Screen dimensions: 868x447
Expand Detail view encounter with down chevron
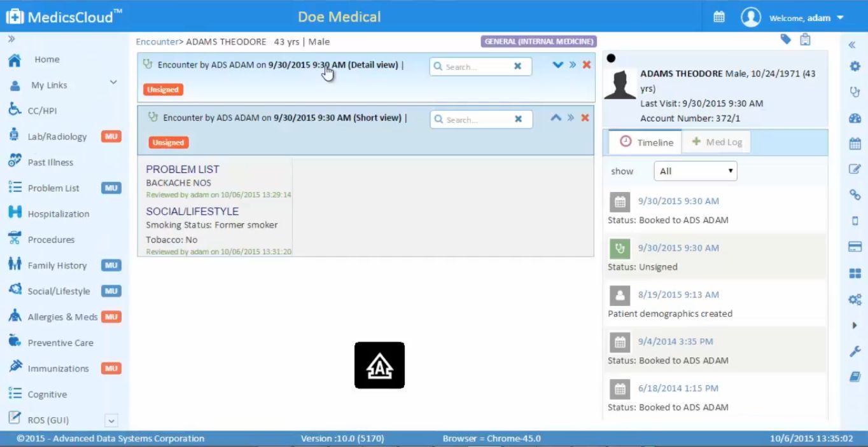click(x=558, y=64)
